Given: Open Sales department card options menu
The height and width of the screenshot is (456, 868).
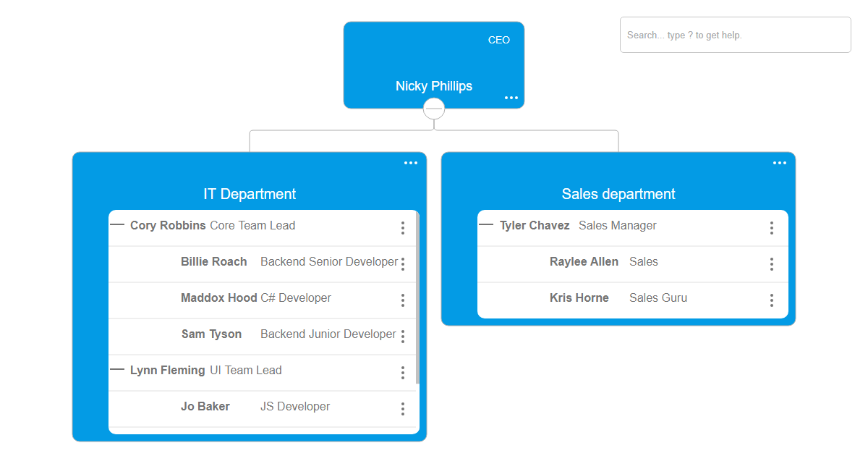Looking at the screenshot, I should 780,163.
